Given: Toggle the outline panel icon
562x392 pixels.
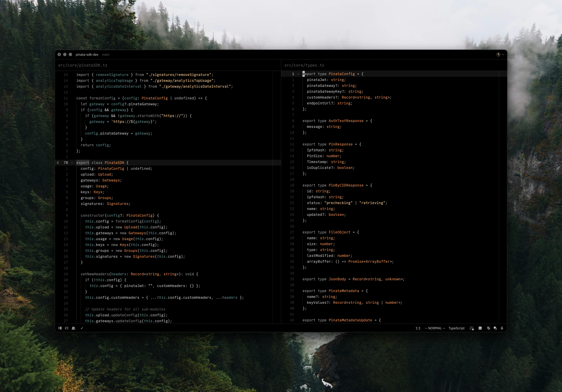Looking at the screenshot, I should [67, 328].
